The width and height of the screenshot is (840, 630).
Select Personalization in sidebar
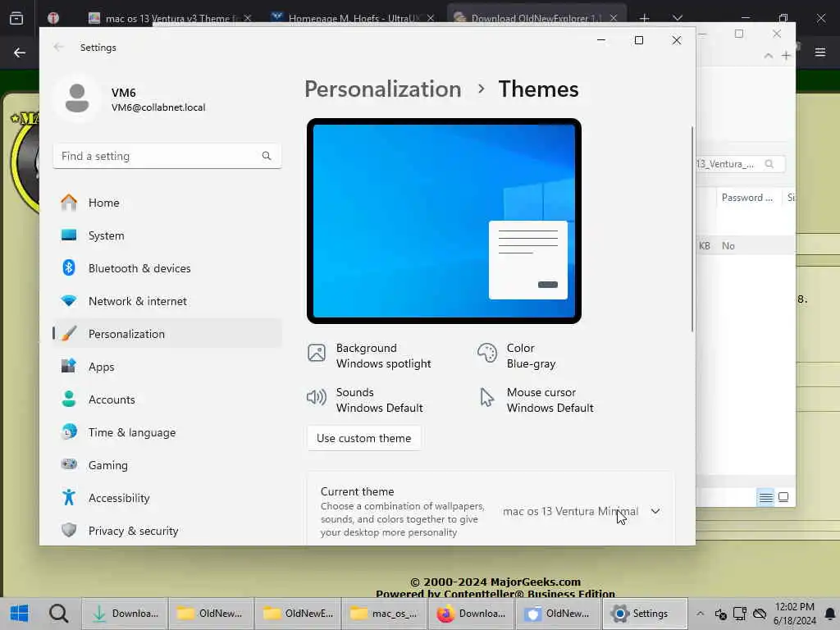[167, 334]
